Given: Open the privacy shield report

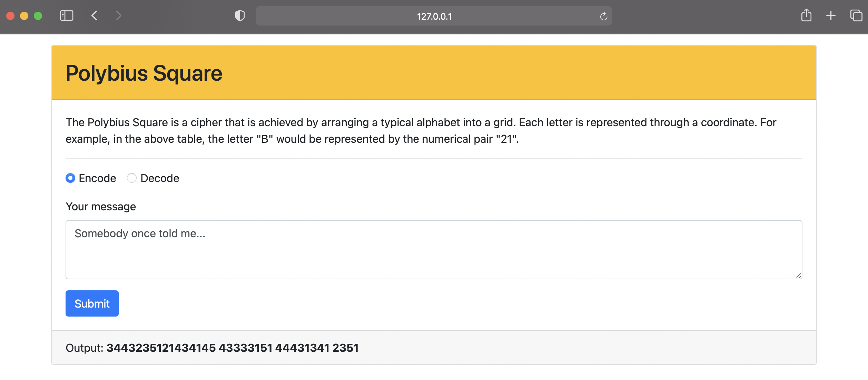Looking at the screenshot, I should coord(239,15).
